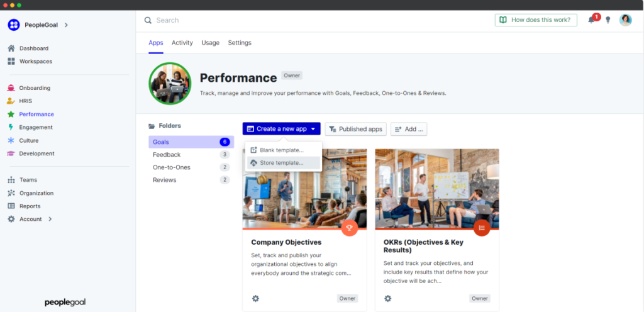Open Company Objectives settings gear
Screen dimensions: 644x312
255,298
